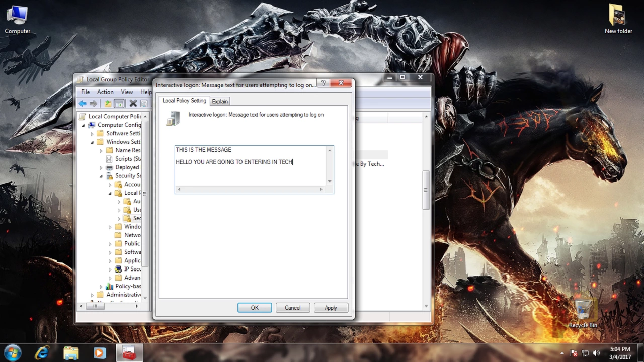Launch Internet Explorer from the taskbar
644x362 pixels.
click(x=42, y=353)
